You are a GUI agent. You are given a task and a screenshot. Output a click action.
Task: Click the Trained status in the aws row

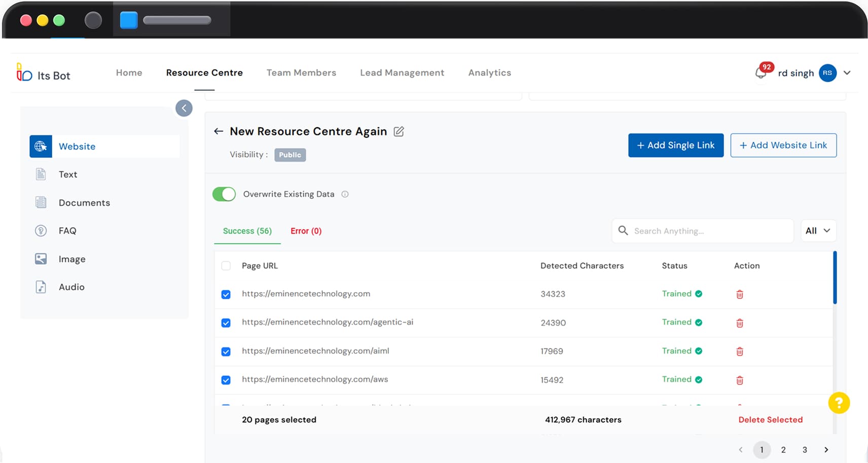(682, 379)
